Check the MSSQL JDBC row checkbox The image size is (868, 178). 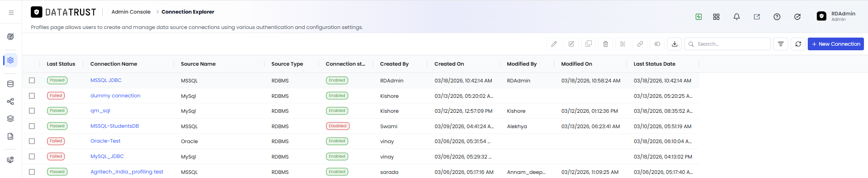(32, 80)
